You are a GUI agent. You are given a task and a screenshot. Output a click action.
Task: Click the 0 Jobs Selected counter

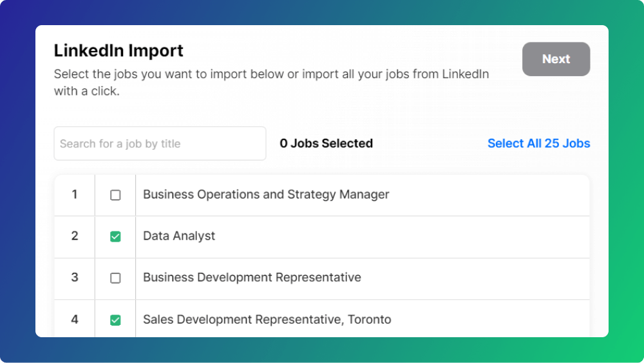326,143
